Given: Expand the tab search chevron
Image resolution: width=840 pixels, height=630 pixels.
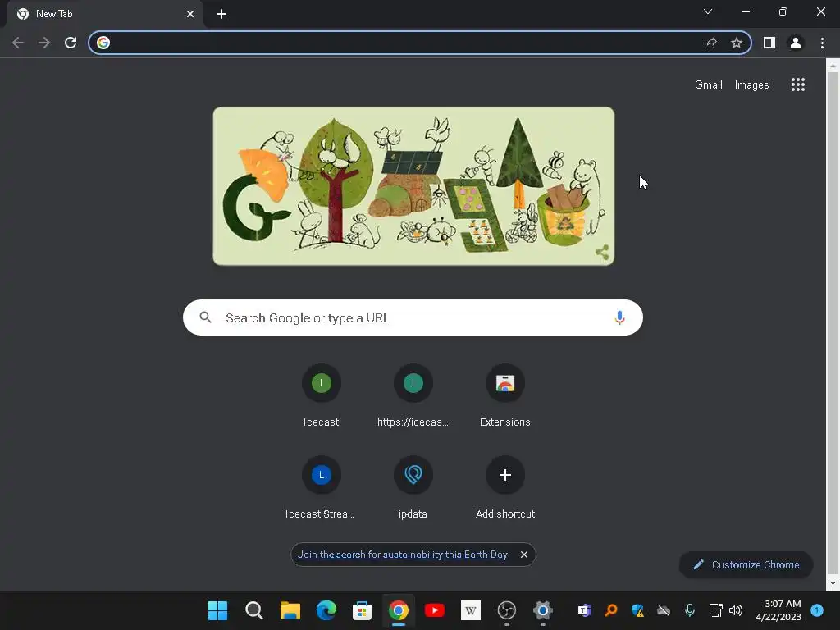Looking at the screenshot, I should pyautogui.click(x=708, y=11).
